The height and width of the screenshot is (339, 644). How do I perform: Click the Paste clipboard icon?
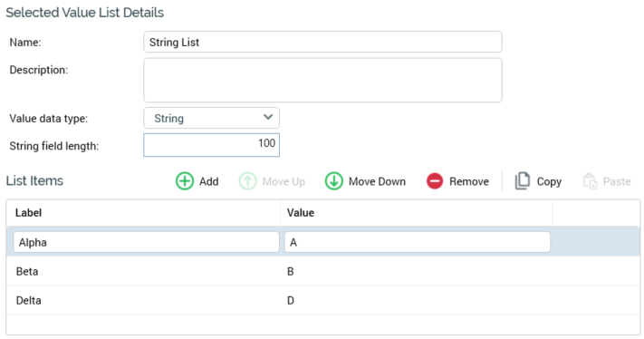click(591, 180)
